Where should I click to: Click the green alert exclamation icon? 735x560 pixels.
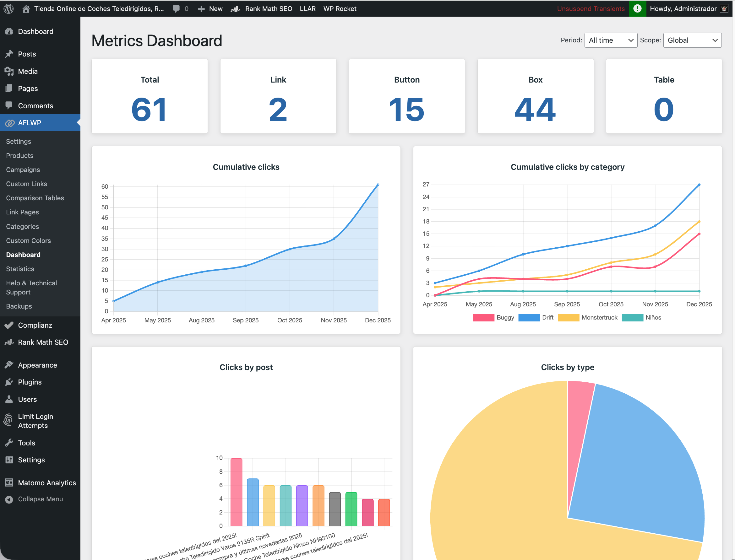(x=637, y=9)
